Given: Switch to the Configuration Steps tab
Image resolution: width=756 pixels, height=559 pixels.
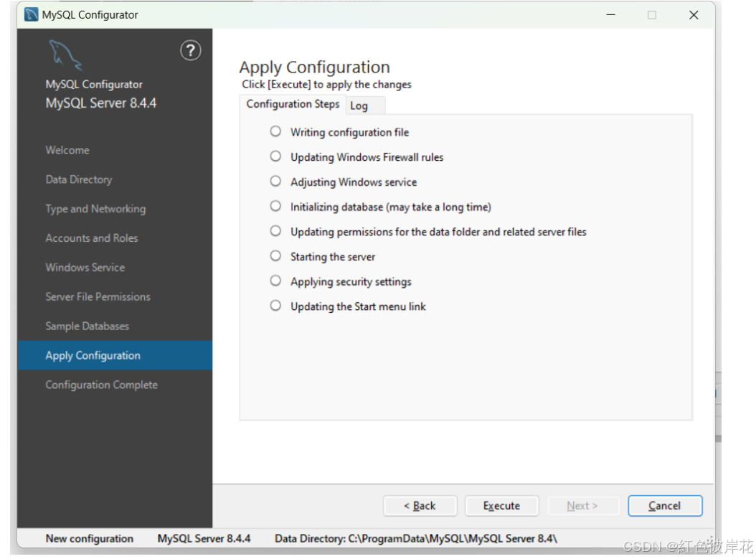Looking at the screenshot, I should tap(293, 104).
